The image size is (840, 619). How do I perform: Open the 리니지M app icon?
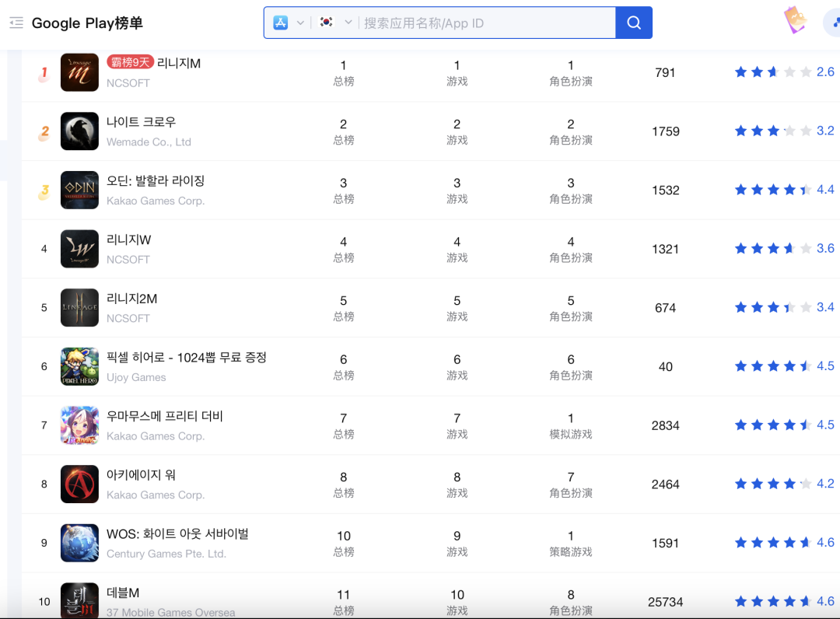tap(79, 72)
